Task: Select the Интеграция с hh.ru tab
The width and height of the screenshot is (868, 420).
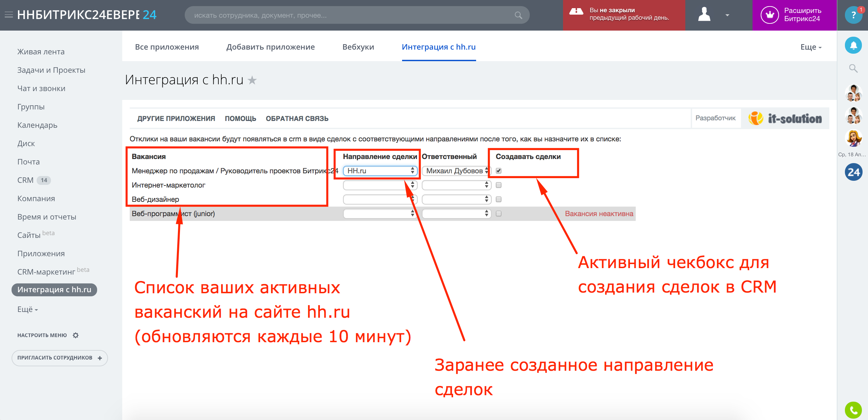Action: tap(438, 47)
